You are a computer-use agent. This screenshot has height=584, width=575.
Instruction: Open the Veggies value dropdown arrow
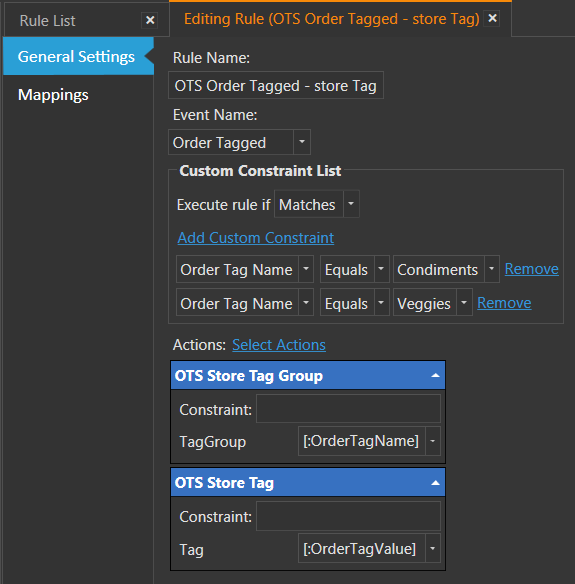464,302
